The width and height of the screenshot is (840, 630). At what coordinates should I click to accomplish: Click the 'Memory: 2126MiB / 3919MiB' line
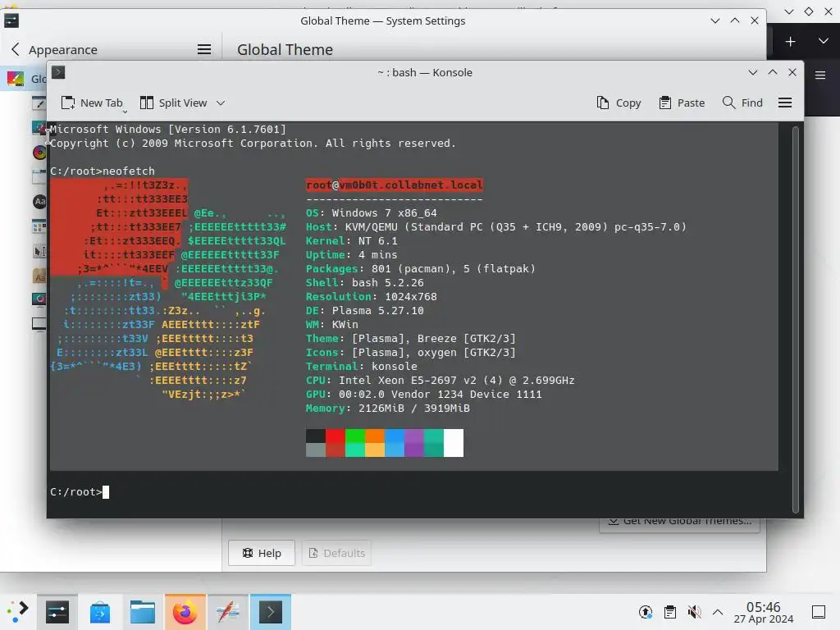pyautogui.click(x=388, y=409)
